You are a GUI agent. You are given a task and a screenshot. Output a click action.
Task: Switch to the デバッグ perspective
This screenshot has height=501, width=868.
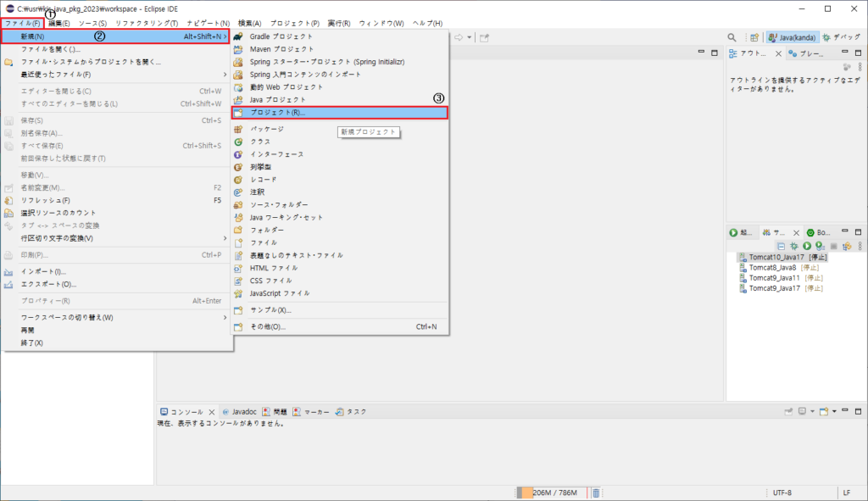[x=842, y=37]
